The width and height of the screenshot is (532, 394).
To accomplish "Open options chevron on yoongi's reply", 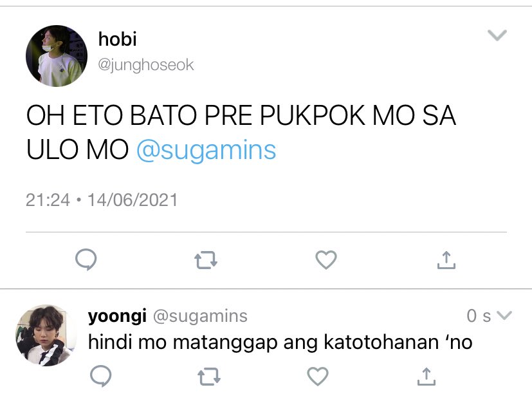I will (x=504, y=315).
